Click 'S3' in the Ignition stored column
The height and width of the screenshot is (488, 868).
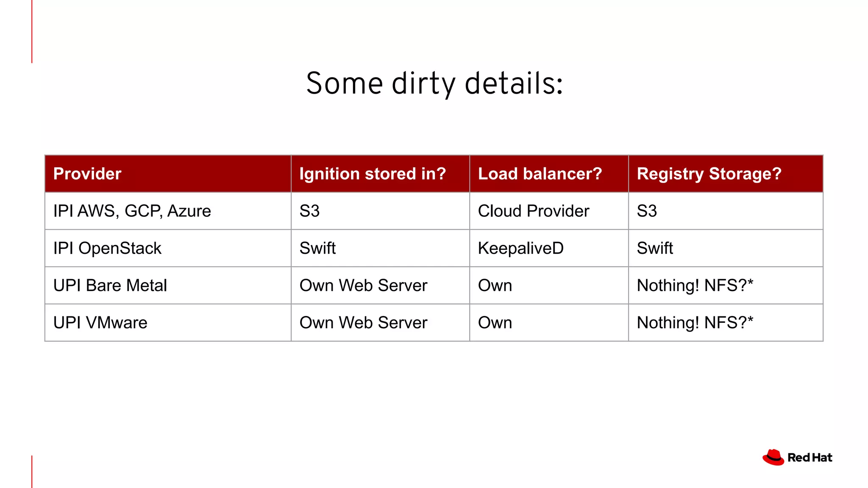[309, 211]
